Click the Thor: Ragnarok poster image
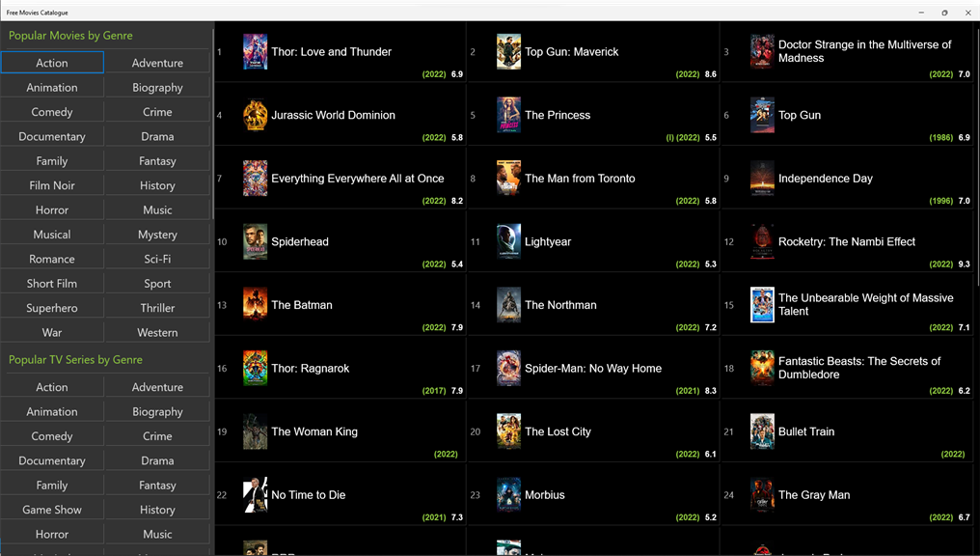This screenshot has width=980, height=556. (255, 369)
